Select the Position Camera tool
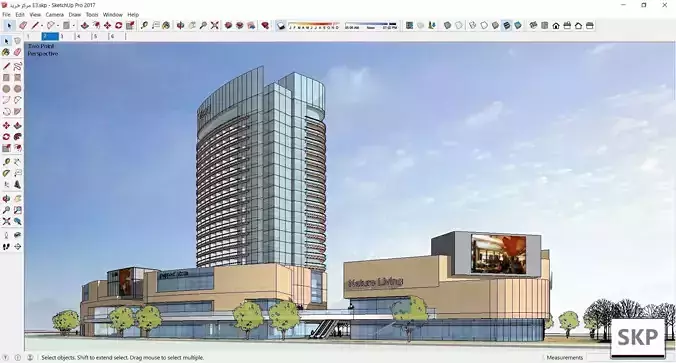The height and width of the screenshot is (363, 676). 6,235
